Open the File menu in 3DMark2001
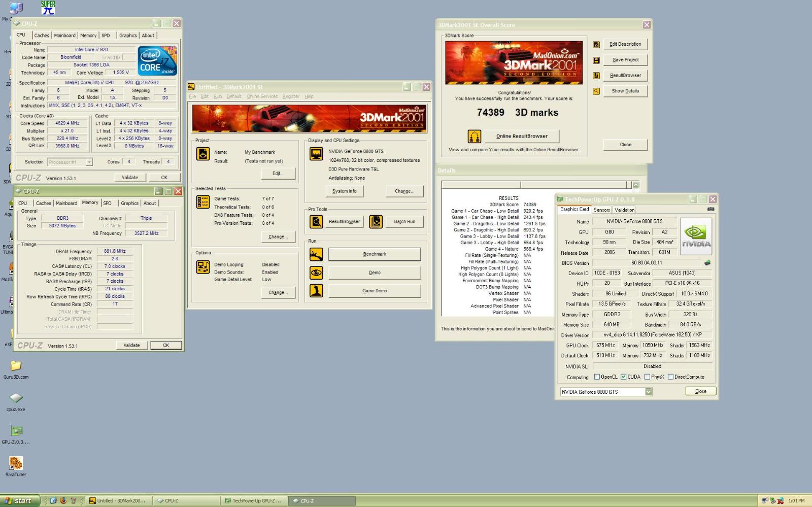 tap(192, 96)
